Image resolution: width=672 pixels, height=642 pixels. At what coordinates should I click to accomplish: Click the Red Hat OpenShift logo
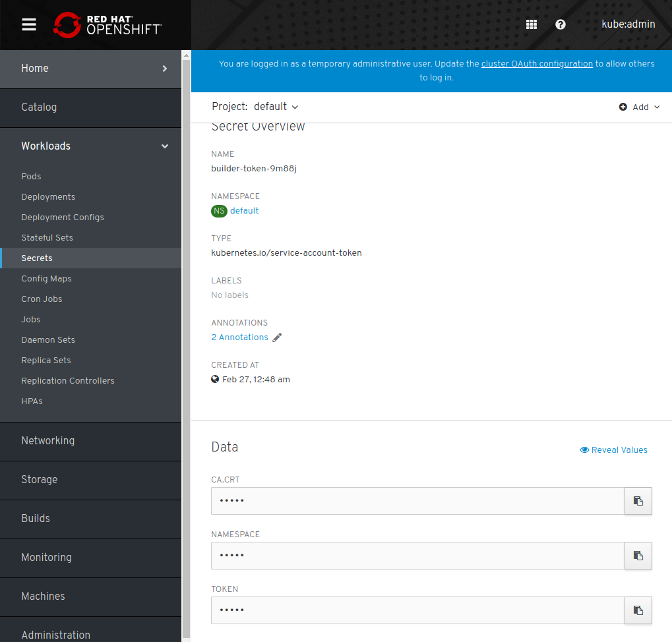click(x=107, y=25)
